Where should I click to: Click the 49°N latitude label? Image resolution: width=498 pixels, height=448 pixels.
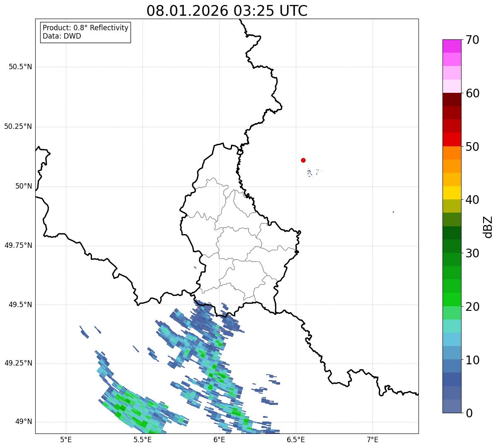click(x=24, y=421)
